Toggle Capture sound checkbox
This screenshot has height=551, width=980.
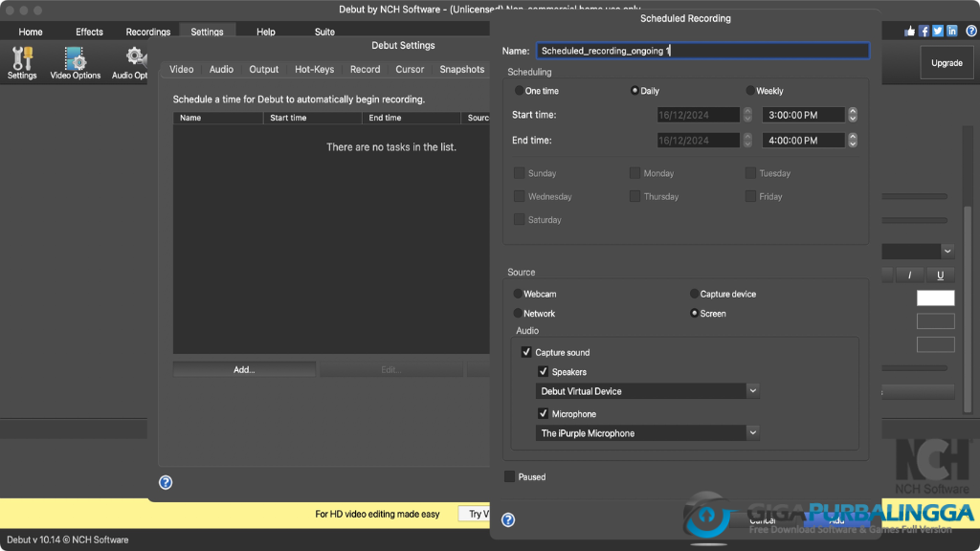[x=526, y=352]
